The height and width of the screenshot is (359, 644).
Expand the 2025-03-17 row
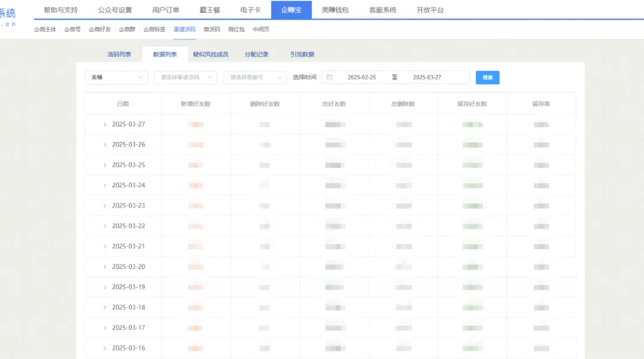pos(105,328)
